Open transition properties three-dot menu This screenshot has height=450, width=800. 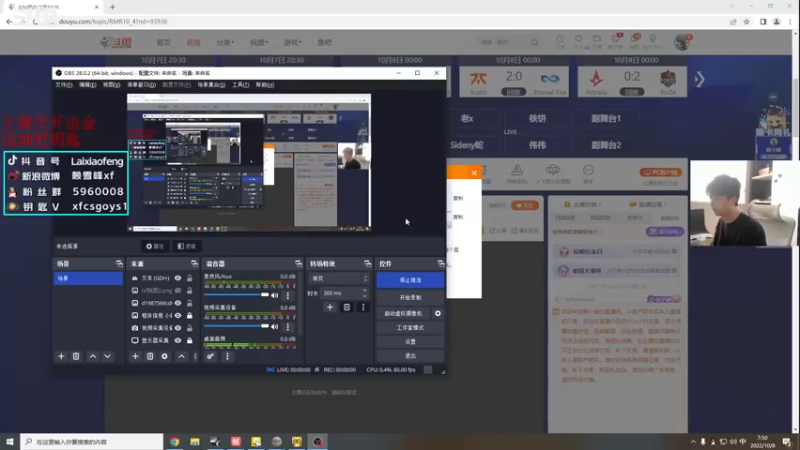(x=363, y=307)
